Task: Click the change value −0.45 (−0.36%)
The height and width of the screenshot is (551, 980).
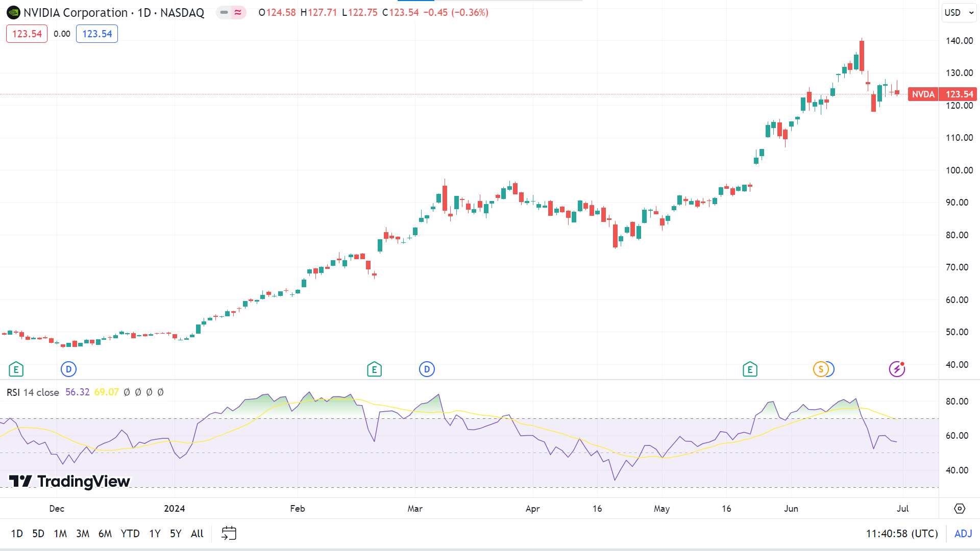Action: click(456, 12)
